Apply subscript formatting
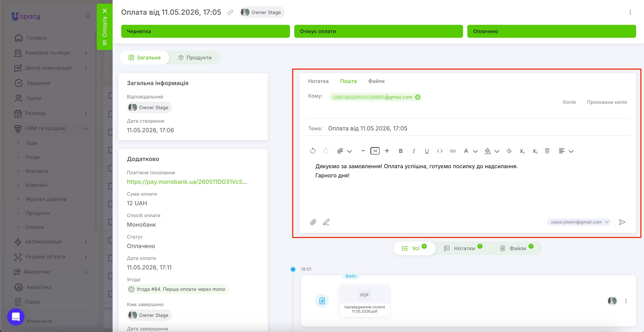Image resolution: width=644 pixels, height=332 pixels. [522, 151]
